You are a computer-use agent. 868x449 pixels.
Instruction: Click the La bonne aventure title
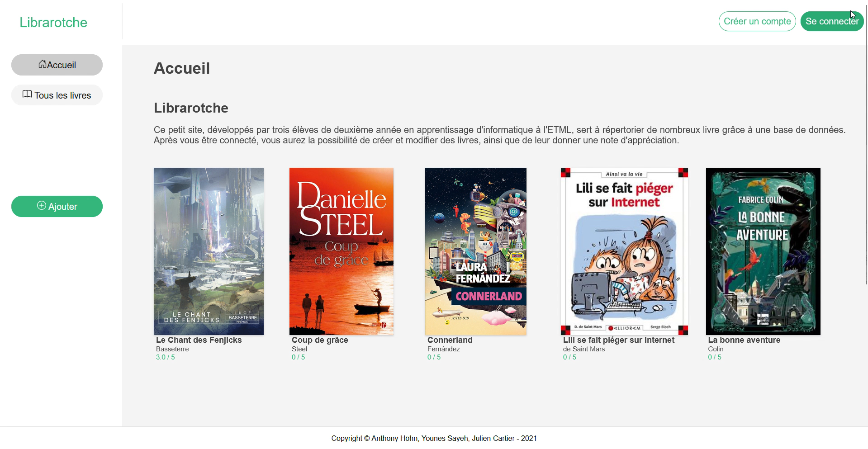pos(744,340)
